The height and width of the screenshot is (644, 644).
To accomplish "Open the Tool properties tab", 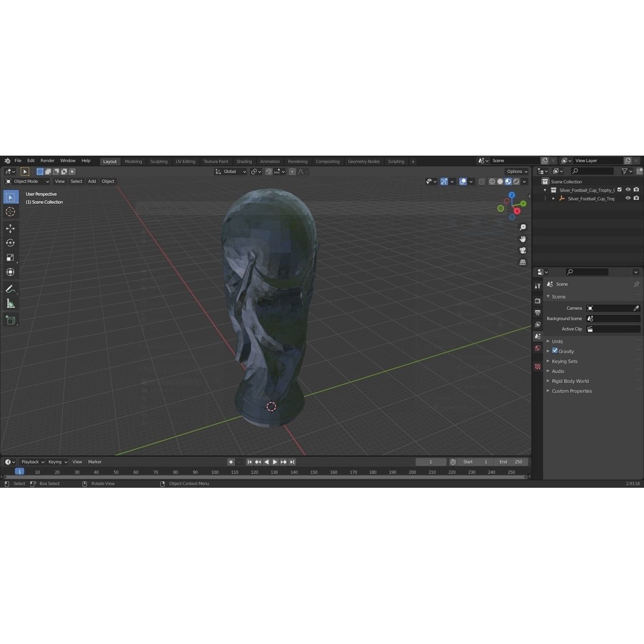I will click(538, 286).
